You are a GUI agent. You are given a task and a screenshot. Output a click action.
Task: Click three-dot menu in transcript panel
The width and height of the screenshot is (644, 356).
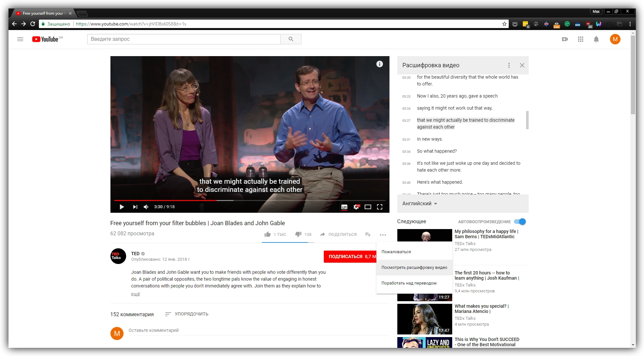tap(508, 65)
